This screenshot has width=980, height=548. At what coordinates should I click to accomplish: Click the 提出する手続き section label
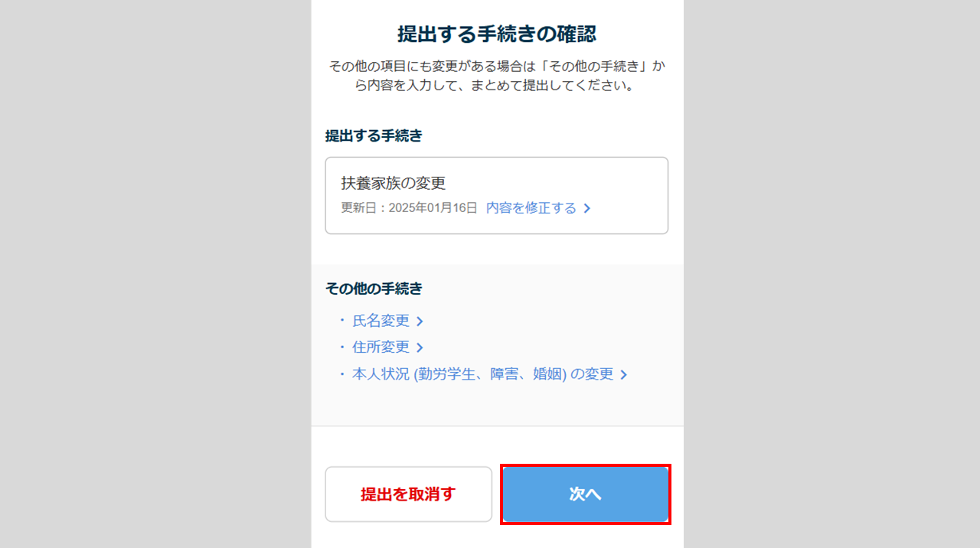(374, 135)
